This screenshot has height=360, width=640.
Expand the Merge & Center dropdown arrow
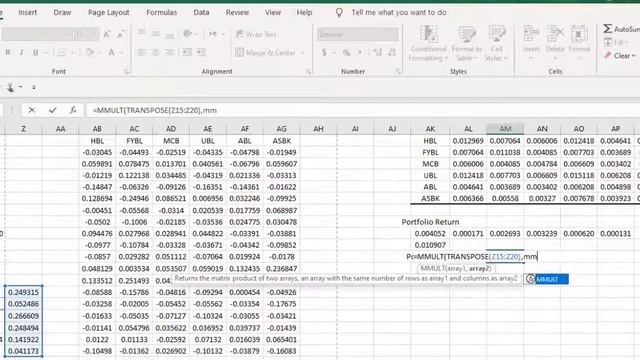tap(302, 53)
